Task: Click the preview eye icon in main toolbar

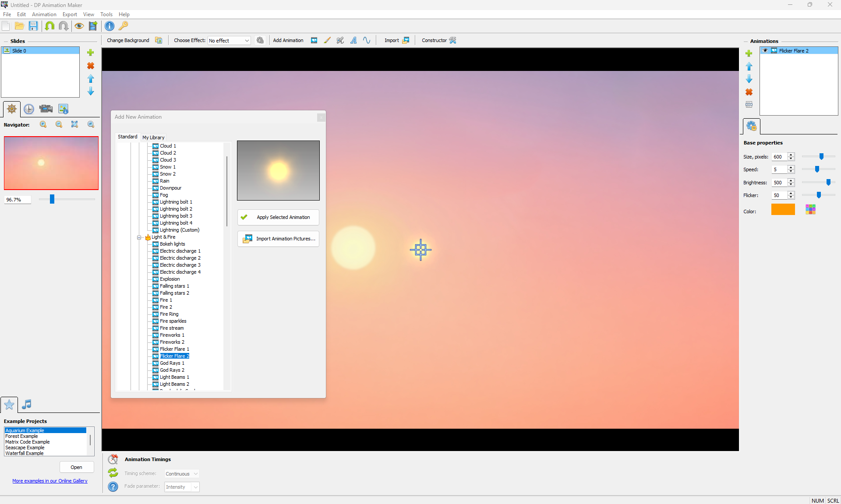Action: coord(79,26)
